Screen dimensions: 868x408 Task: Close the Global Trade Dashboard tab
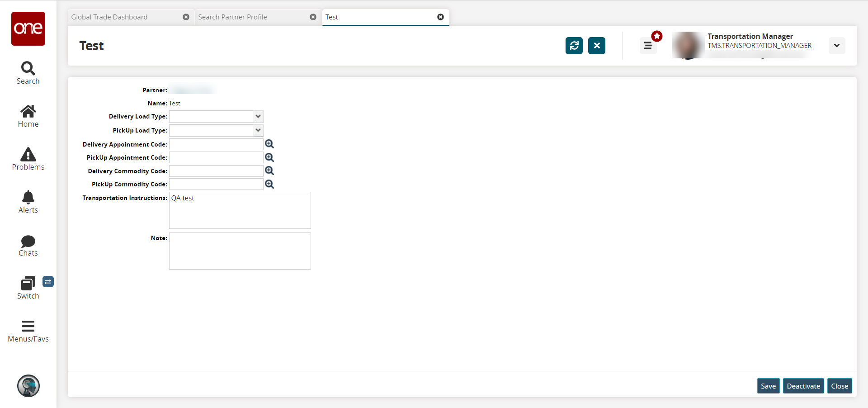coord(186,17)
